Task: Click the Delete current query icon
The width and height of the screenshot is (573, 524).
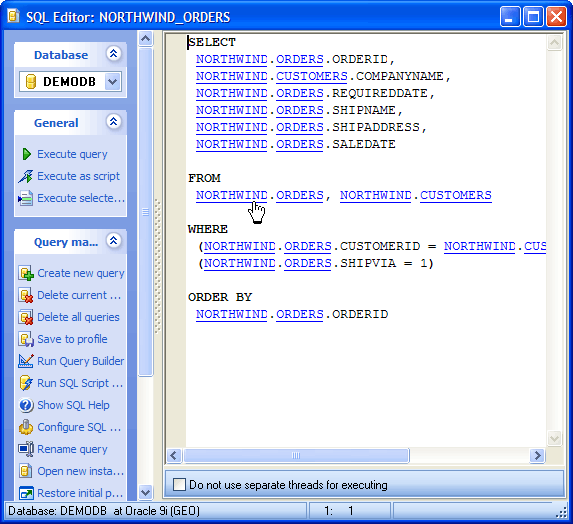Action: pyautogui.click(x=26, y=295)
